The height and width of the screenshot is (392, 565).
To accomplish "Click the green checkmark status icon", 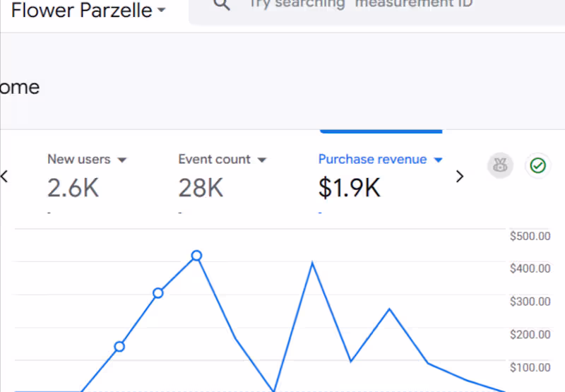I will pyautogui.click(x=538, y=166).
